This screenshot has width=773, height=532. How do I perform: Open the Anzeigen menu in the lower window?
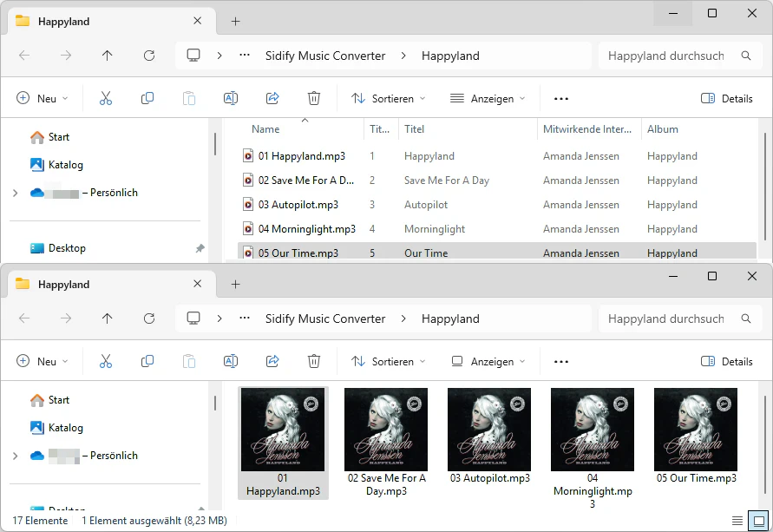tap(488, 361)
